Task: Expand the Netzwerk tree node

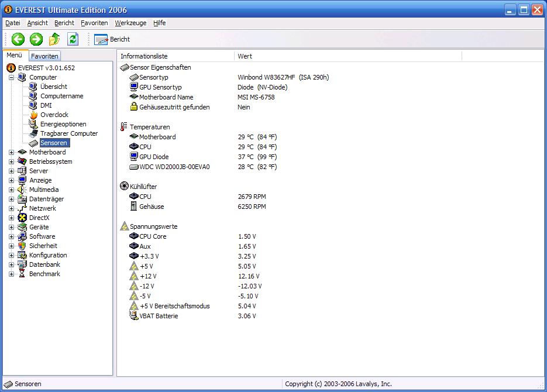Action: [12, 208]
